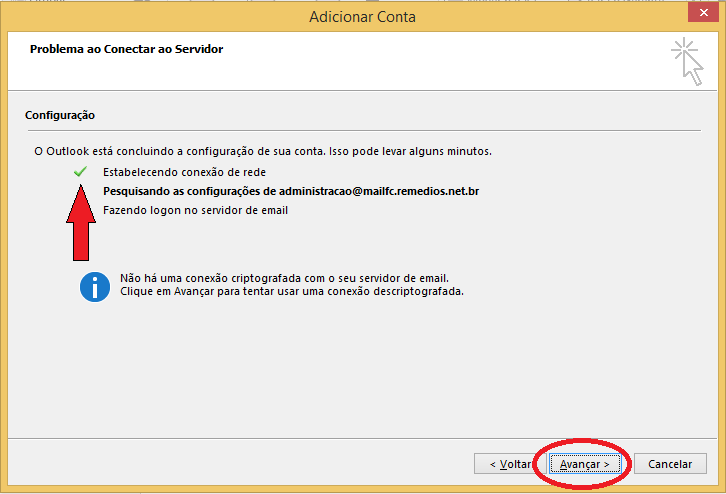Click the green checkmark icon
Viewport: 726px width, 494px height.
[80, 172]
